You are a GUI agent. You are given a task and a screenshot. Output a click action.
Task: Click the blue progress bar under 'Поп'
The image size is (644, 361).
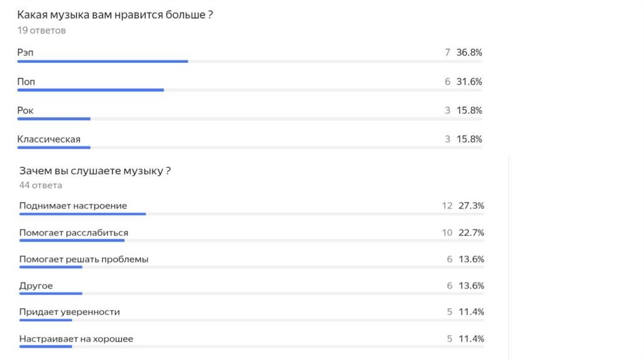tap(91, 90)
